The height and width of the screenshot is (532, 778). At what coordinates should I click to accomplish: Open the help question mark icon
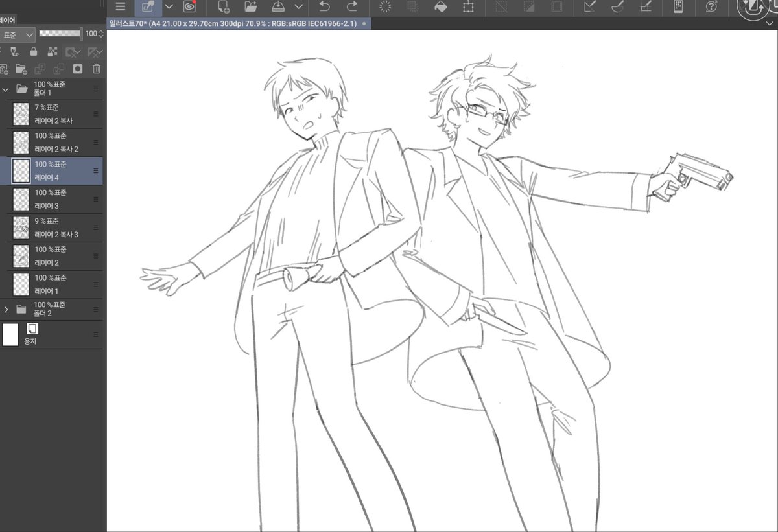[711, 7]
